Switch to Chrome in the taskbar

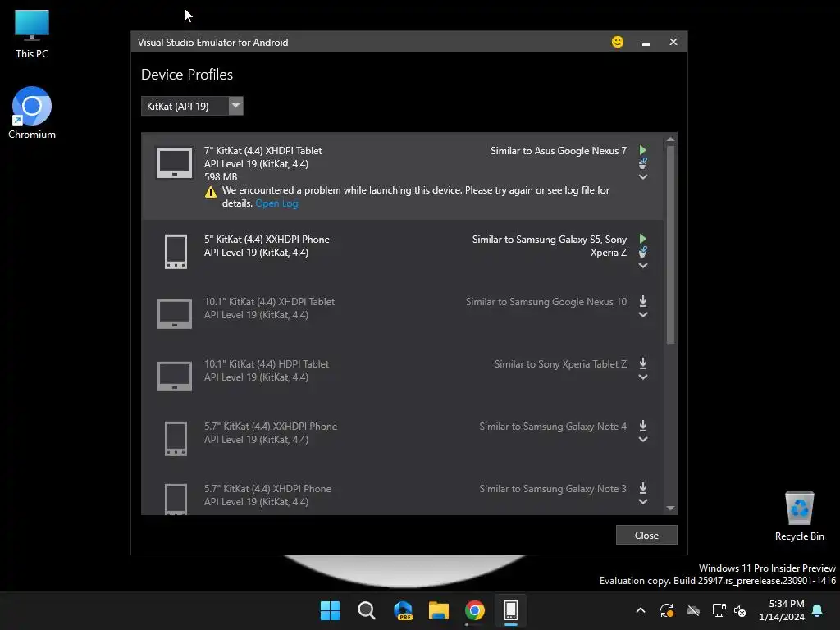(x=475, y=610)
